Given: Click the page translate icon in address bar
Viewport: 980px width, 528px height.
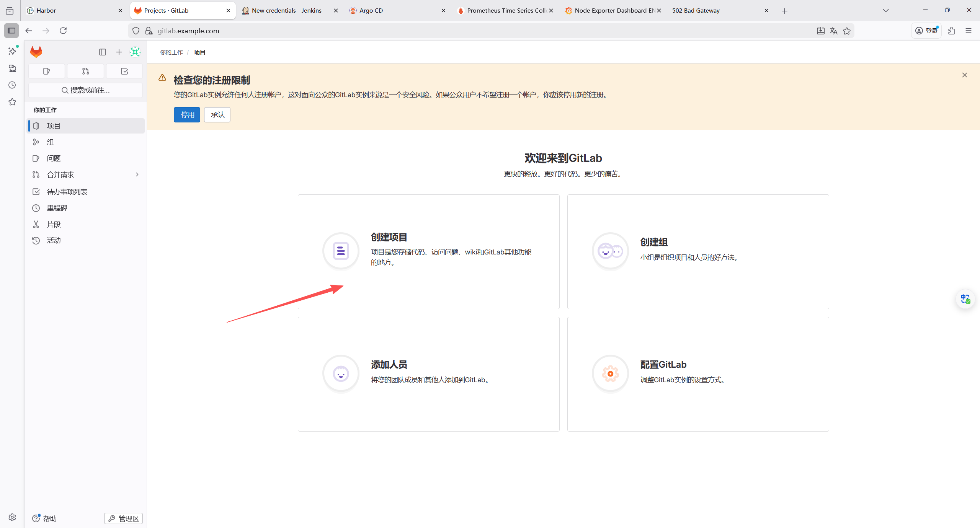Looking at the screenshot, I should tap(834, 31).
